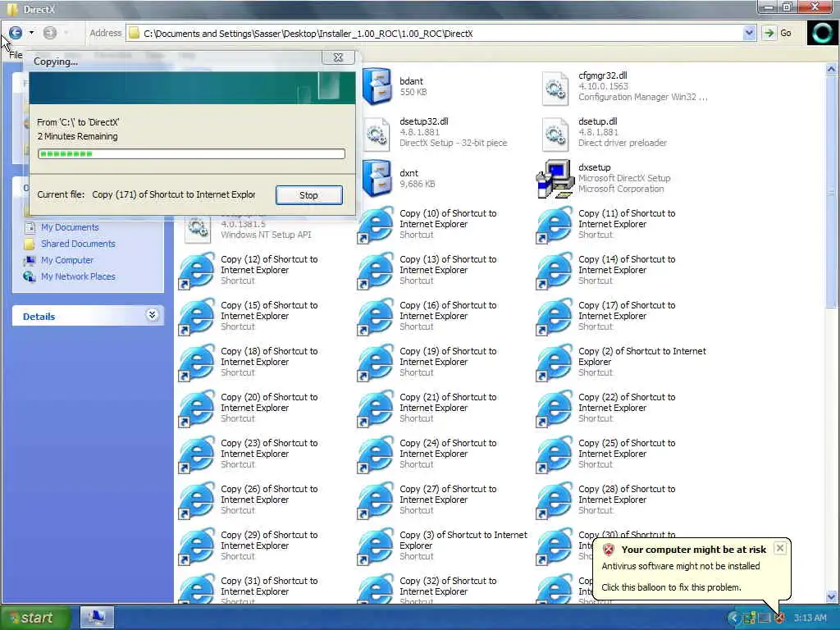Select Copy (15) of Shortcut icon
This screenshot has height=630, width=840.
pos(197,317)
